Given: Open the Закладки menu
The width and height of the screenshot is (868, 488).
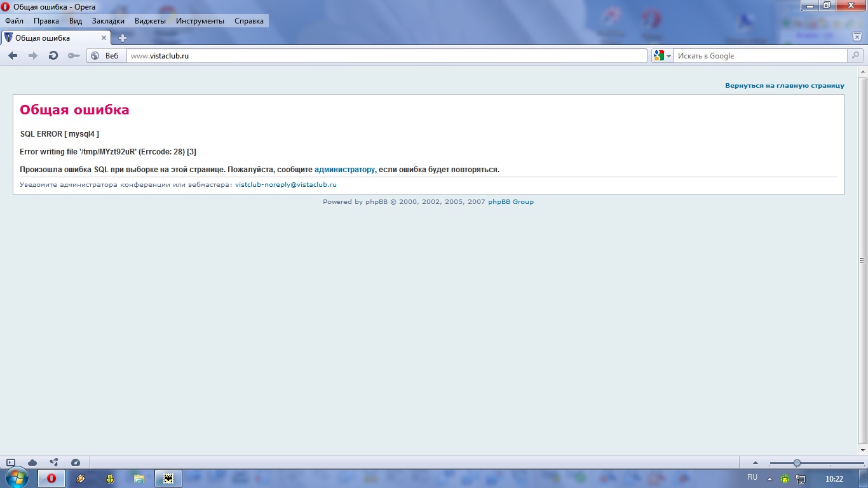Looking at the screenshot, I should pos(108,21).
